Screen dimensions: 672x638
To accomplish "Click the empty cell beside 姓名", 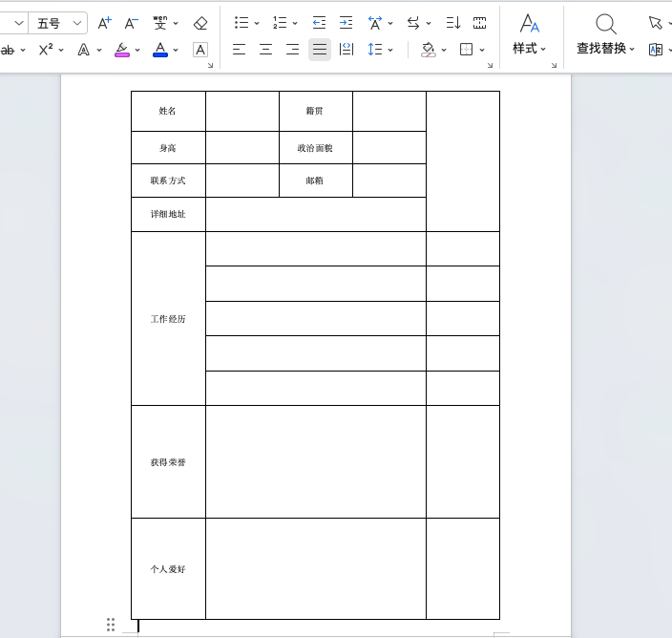I will click(x=242, y=111).
